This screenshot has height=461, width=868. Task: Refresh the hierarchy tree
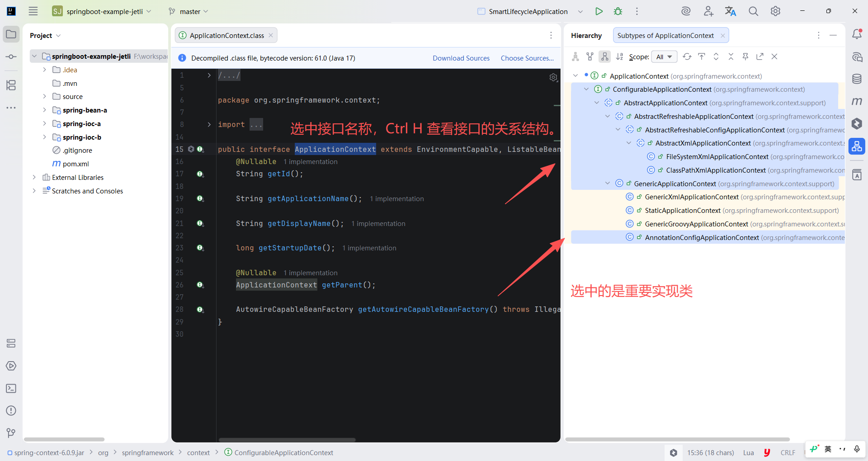coord(687,56)
